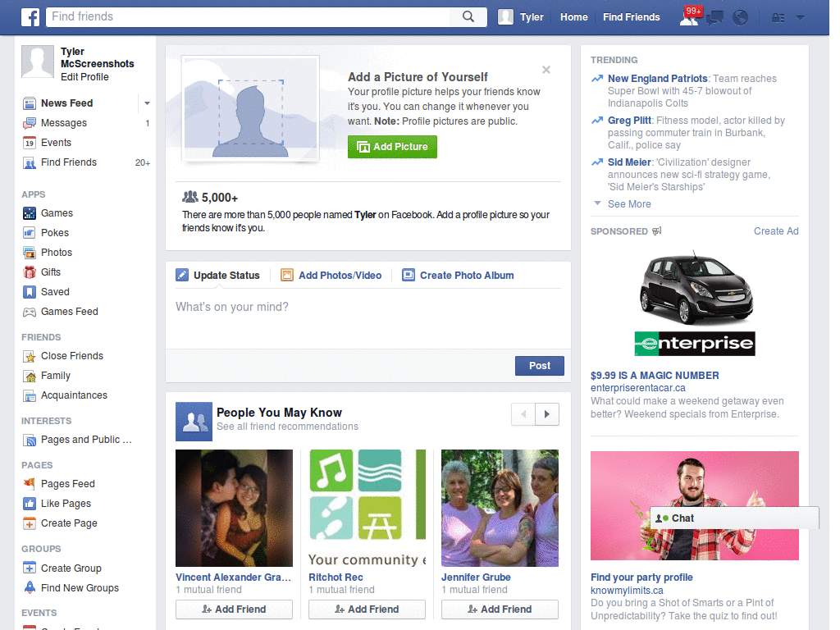Open Find your party profile link
The height and width of the screenshot is (630, 840).
[x=641, y=577]
